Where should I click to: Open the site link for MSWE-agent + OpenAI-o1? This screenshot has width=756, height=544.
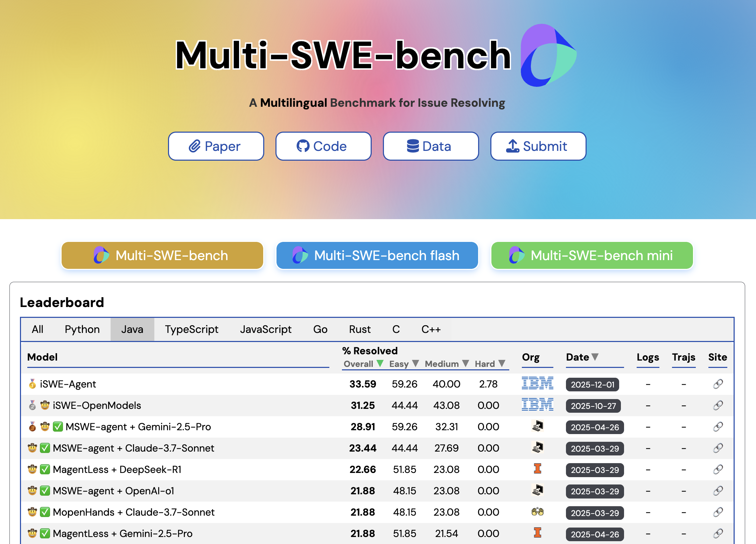718,491
